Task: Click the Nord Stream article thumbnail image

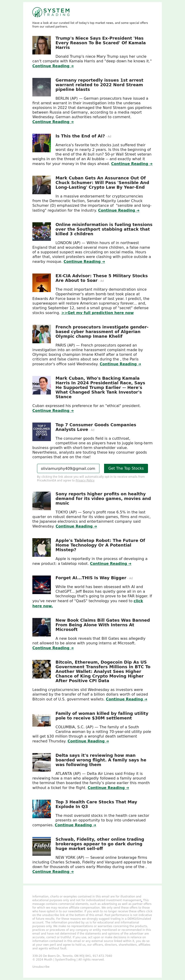Action: point(41,87)
